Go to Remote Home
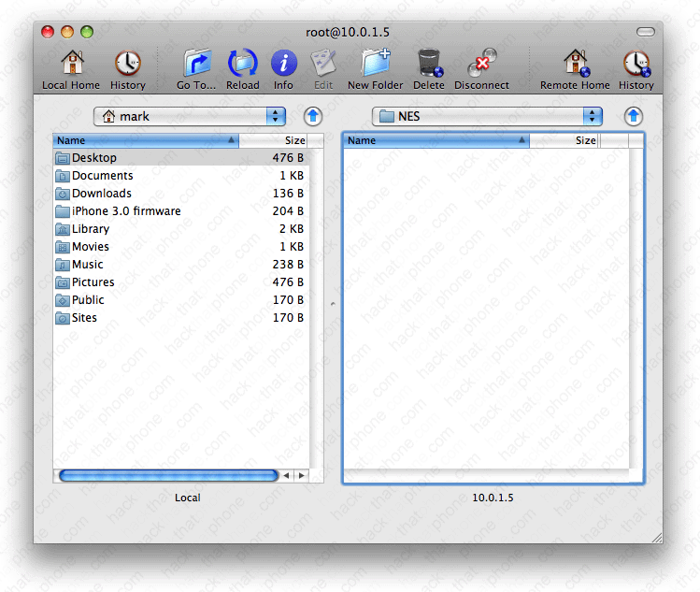Viewport: 700px width, 592px height. pyautogui.click(x=575, y=64)
